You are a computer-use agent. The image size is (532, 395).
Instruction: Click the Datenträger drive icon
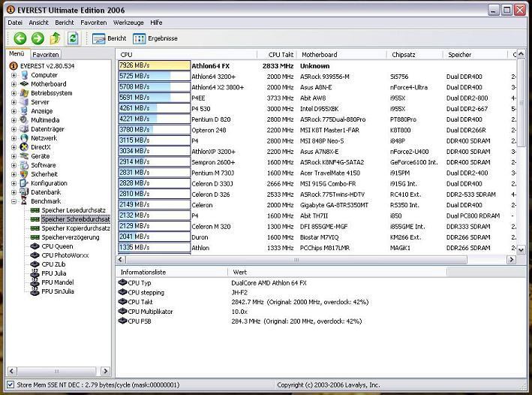click(24, 129)
